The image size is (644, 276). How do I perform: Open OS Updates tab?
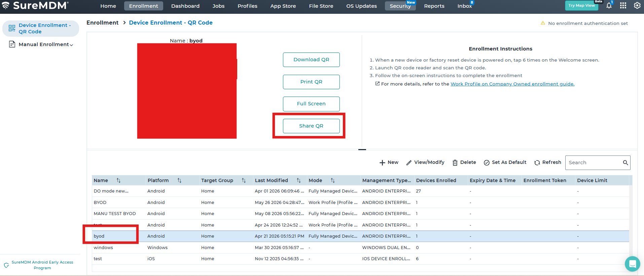pyautogui.click(x=361, y=6)
